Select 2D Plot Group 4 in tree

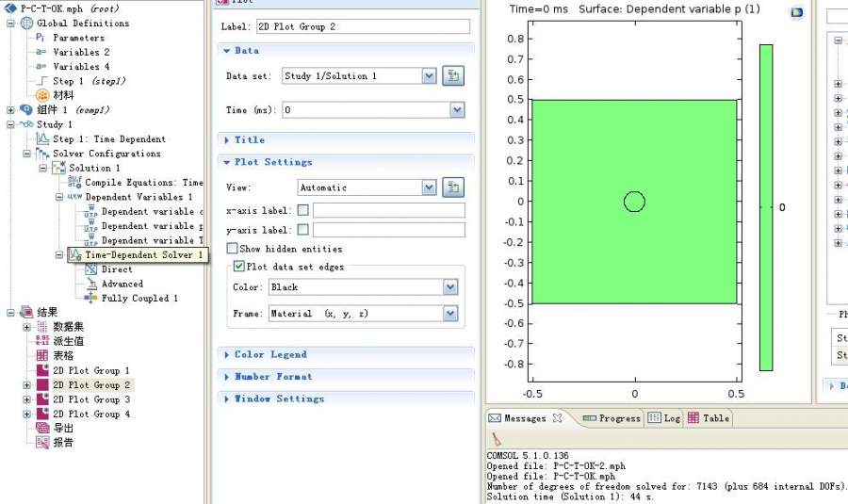(x=91, y=414)
